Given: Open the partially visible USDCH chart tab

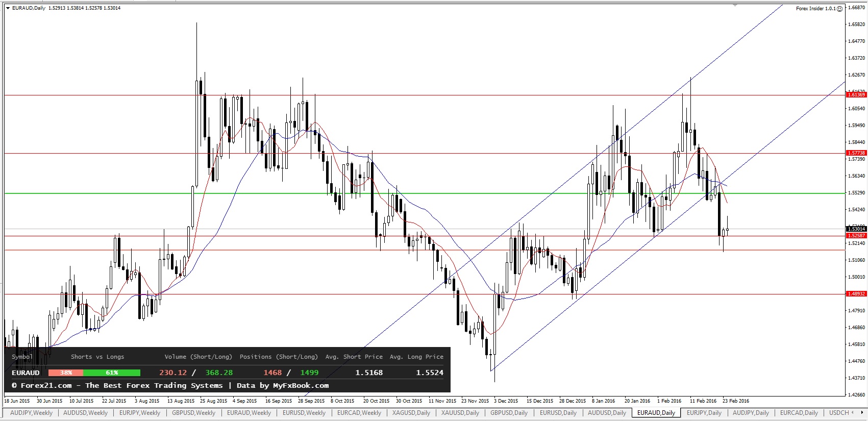Looking at the screenshot, I should [839, 413].
